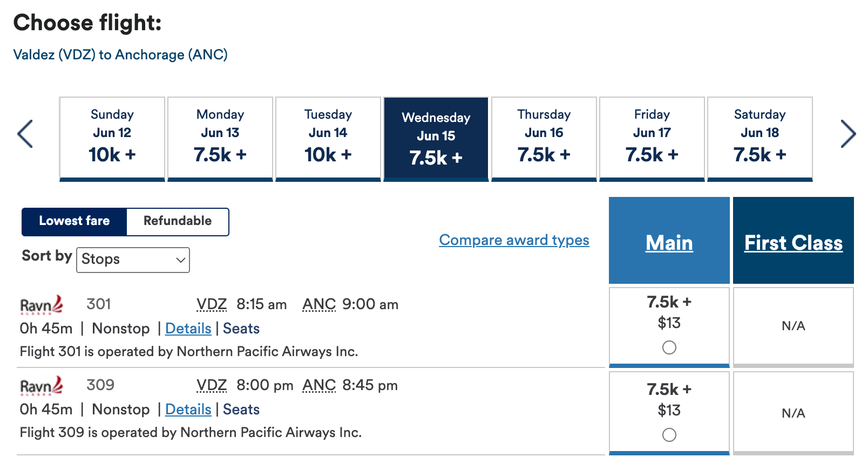Enable the Lowest fare filter
The width and height of the screenshot is (868, 464).
coord(74,221)
